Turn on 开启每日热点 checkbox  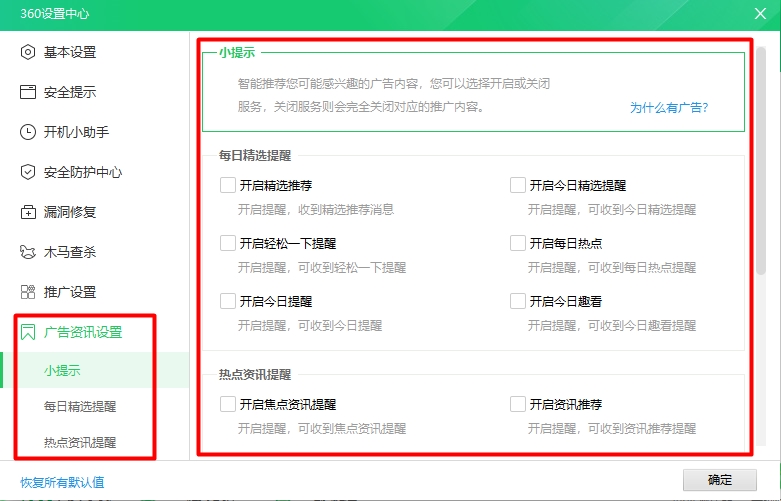[518, 243]
